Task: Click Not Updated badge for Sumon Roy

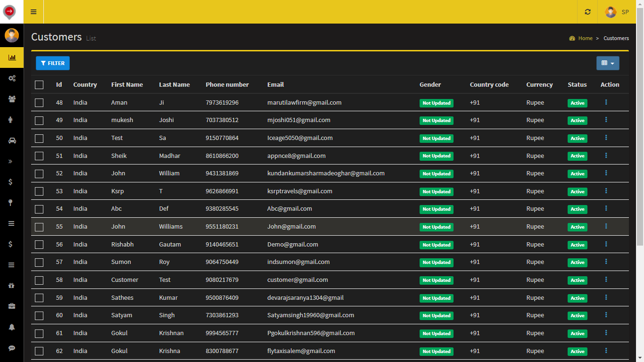Action: pos(437,262)
